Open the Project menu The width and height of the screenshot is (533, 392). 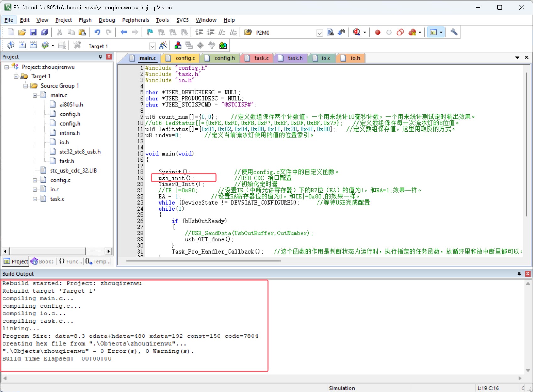pyautogui.click(x=63, y=20)
